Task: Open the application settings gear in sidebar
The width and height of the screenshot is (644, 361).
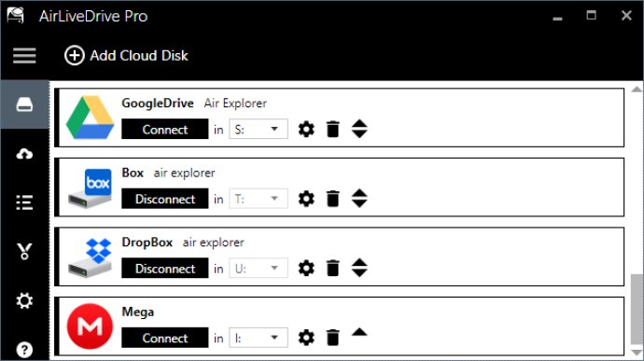Action: [x=24, y=300]
